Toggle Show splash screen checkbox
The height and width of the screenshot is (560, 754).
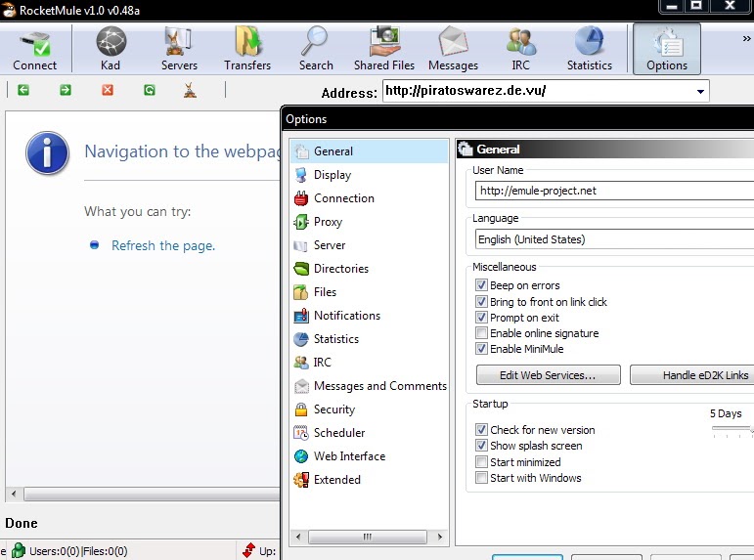tap(481, 446)
